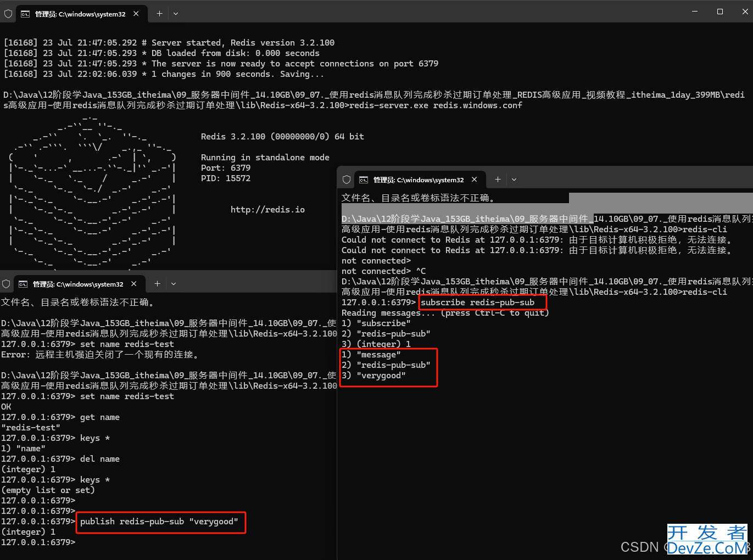Click the last empty prompt in publisher window
This screenshot has height=560, width=753.
[38, 542]
